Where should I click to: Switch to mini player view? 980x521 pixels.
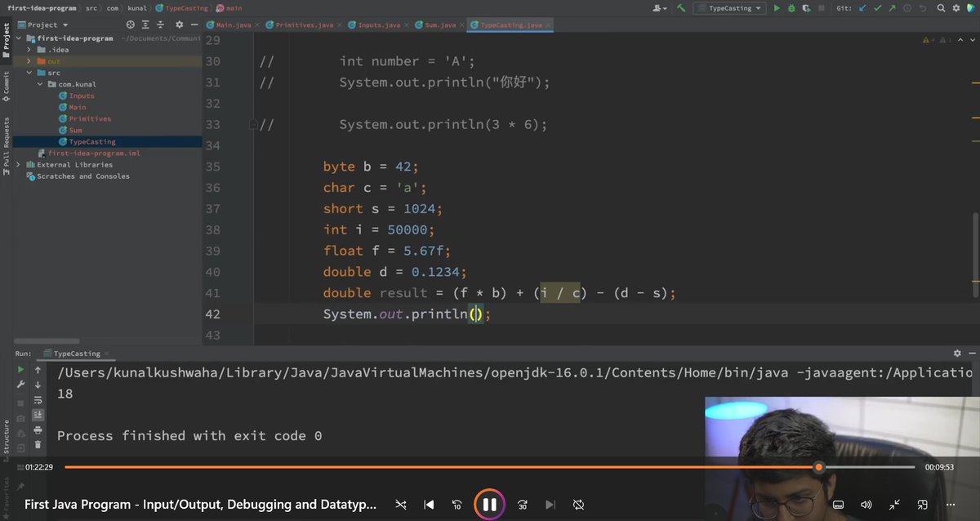coord(923,505)
